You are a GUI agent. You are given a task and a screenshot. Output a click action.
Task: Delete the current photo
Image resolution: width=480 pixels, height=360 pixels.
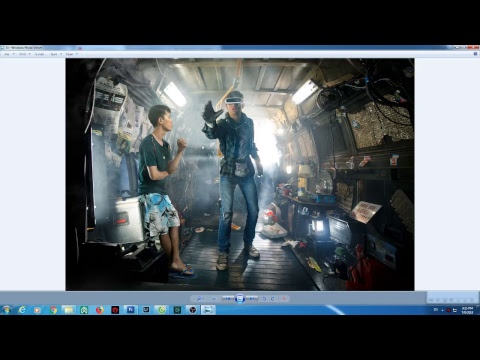point(284,299)
